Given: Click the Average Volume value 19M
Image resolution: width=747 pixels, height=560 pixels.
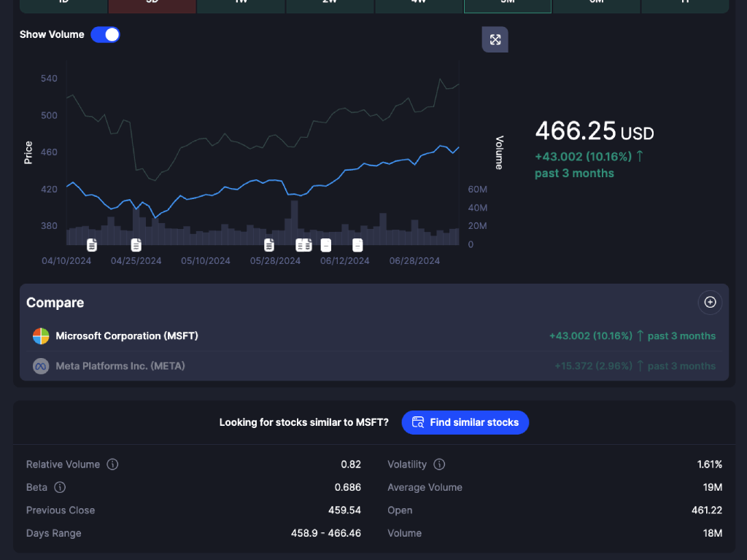Looking at the screenshot, I should (x=713, y=487).
